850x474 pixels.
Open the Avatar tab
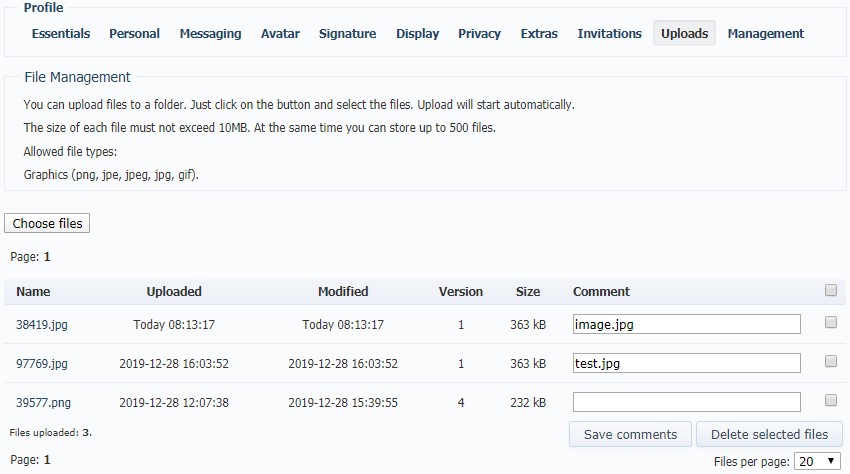280,33
